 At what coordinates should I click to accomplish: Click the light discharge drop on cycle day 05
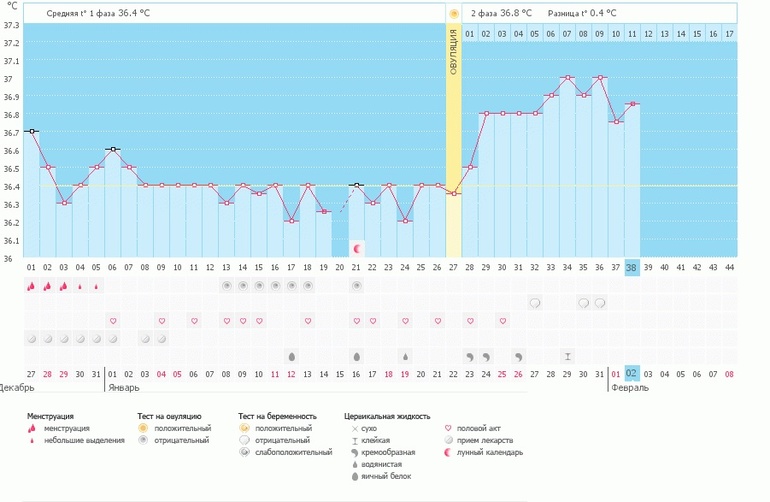[96, 287]
